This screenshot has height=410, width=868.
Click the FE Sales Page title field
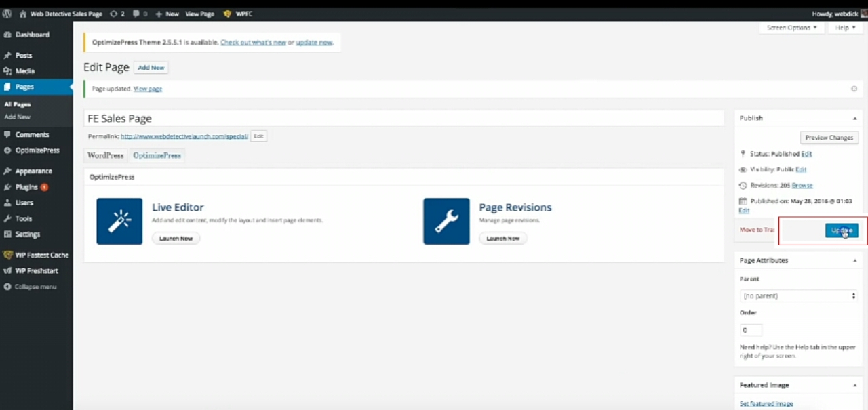[404, 118]
